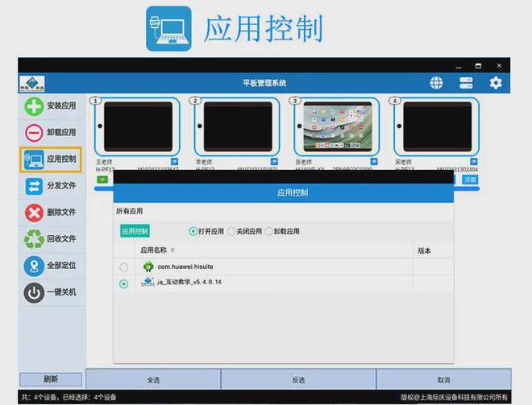The width and height of the screenshot is (532, 405).
Task: Close the 平板管理系统 window
Action: [499, 66]
